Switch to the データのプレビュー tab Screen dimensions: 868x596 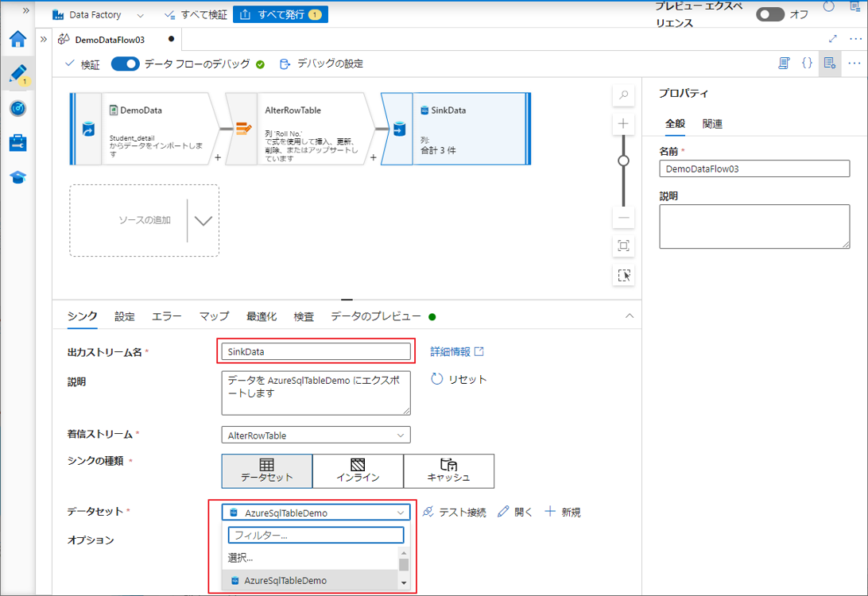click(376, 316)
